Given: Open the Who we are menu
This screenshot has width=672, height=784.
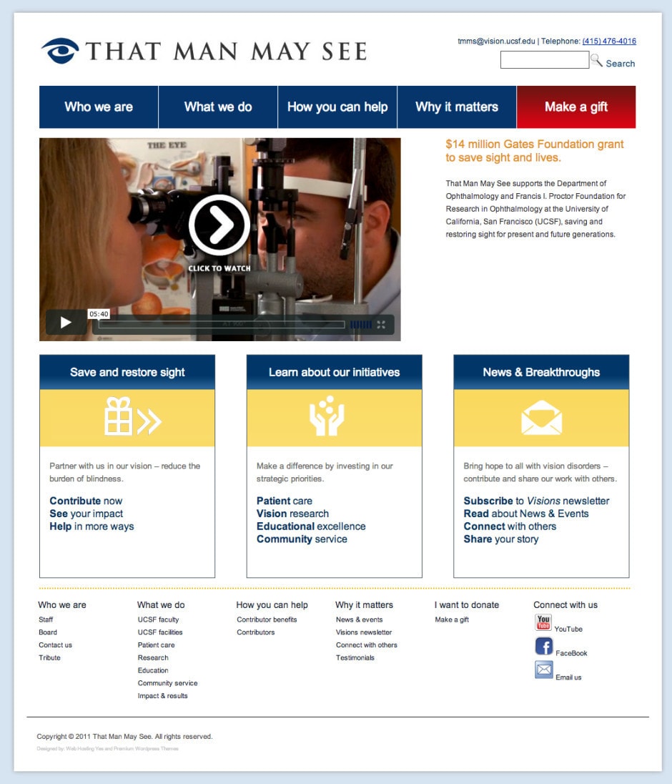Looking at the screenshot, I should pyautogui.click(x=99, y=107).
